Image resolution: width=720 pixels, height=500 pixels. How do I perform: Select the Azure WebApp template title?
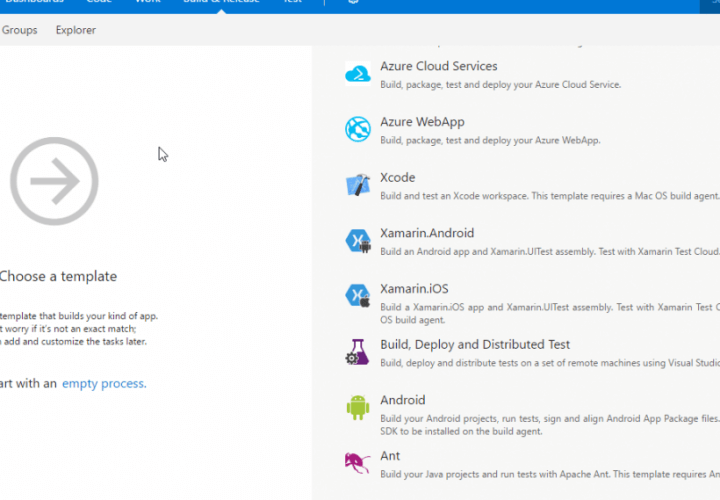click(x=422, y=122)
